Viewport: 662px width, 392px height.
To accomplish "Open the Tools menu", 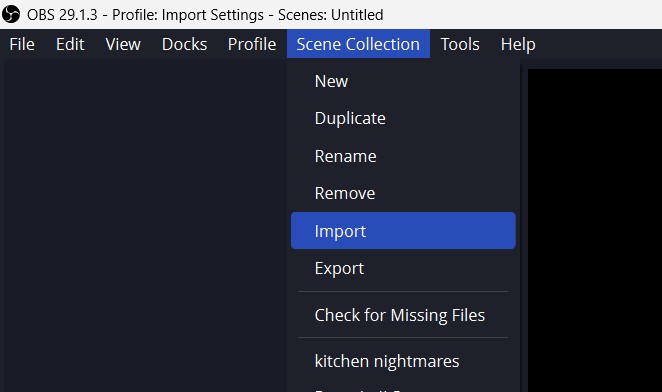I will (460, 44).
